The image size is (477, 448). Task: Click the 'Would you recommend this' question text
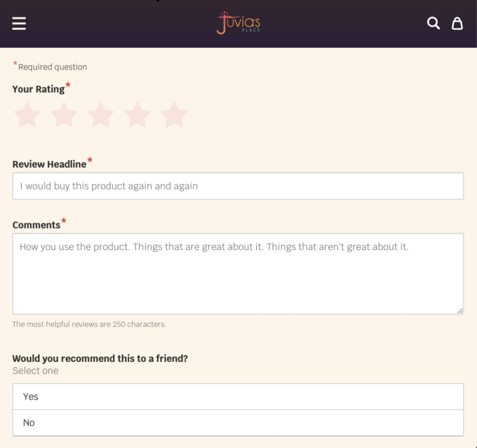100,359
